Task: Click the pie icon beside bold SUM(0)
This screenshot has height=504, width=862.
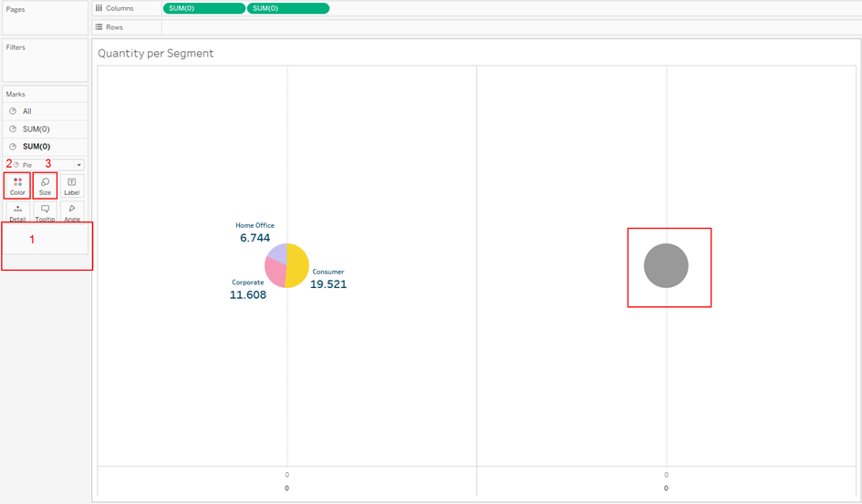Action: pos(13,147)
